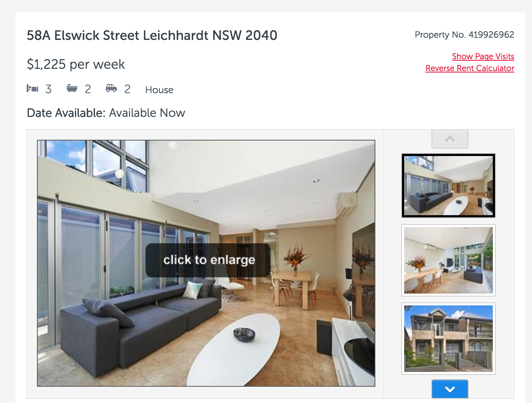Viewport: 532px width, 403px height.
Task: Click the House property type label
Action: tap(159, 90)
